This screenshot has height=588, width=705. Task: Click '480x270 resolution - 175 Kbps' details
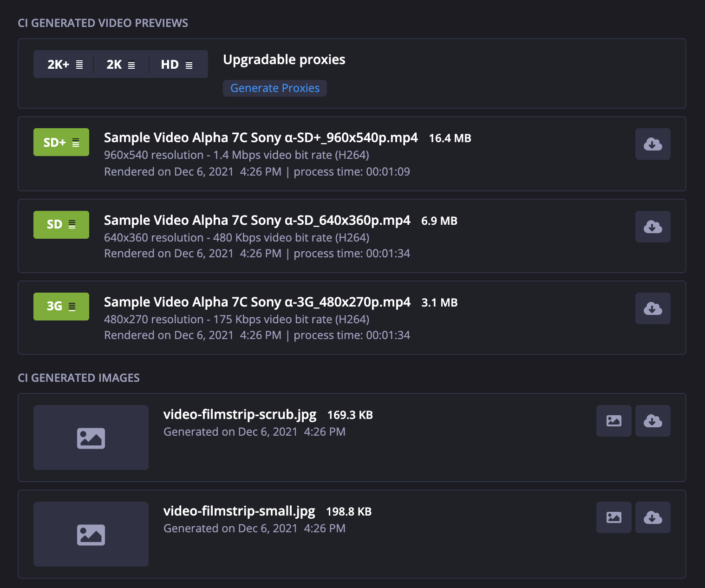tap(236, 320)
